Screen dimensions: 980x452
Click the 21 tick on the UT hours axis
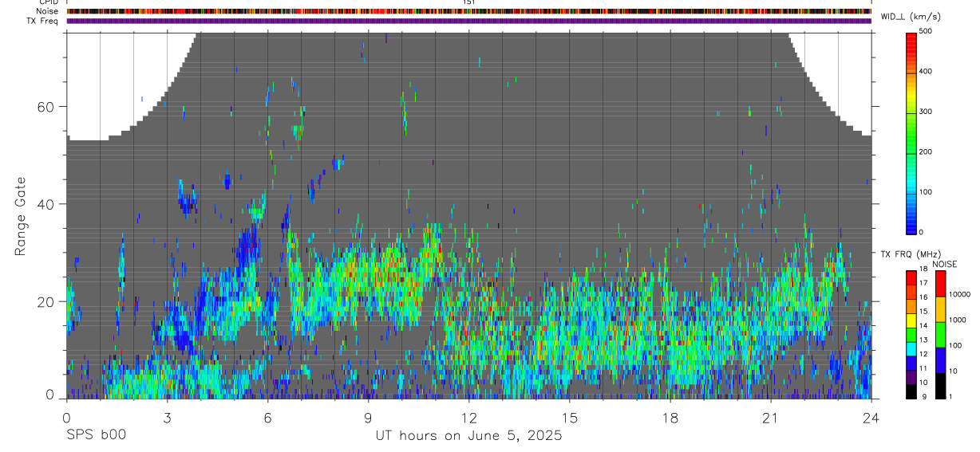(771, 418)
